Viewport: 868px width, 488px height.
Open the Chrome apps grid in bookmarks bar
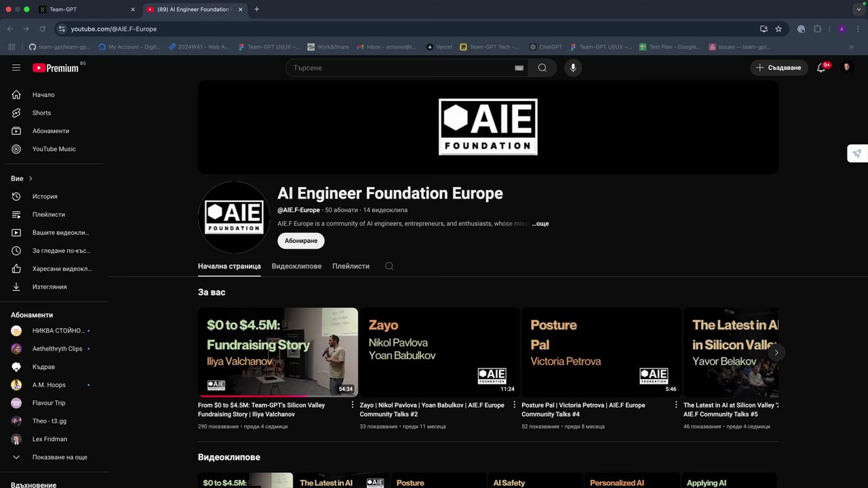(12, 47)
